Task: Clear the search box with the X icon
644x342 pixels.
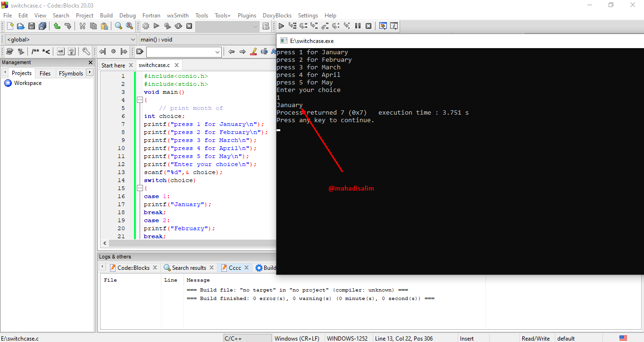Action: coord(140,52)
